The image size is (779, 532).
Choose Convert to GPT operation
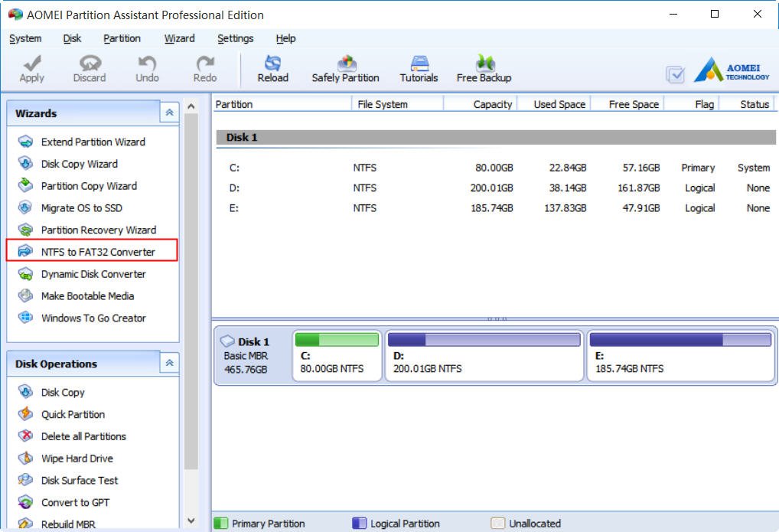tap(75, 502)
